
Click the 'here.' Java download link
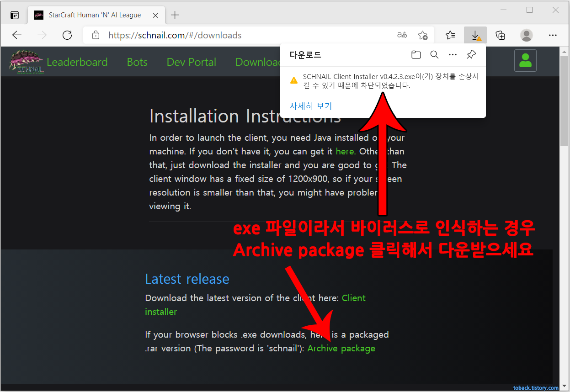coord(346,151)
